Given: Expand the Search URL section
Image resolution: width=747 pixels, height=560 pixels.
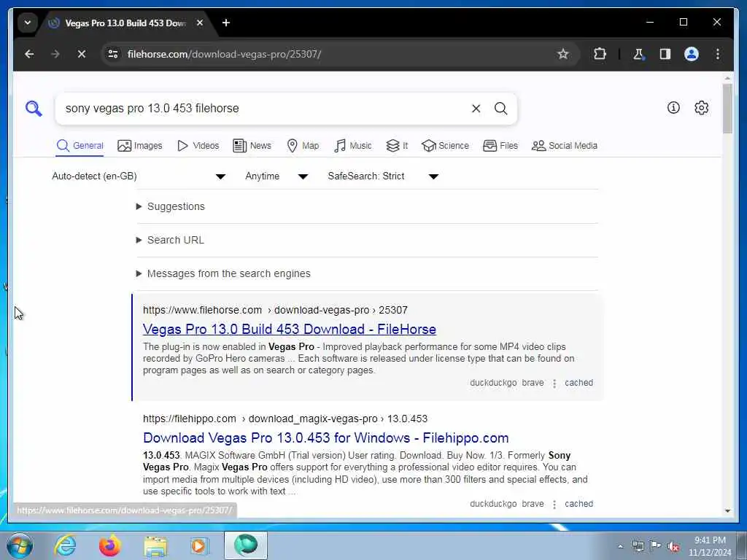Looking at the screenshot, I should coord(171,240).
